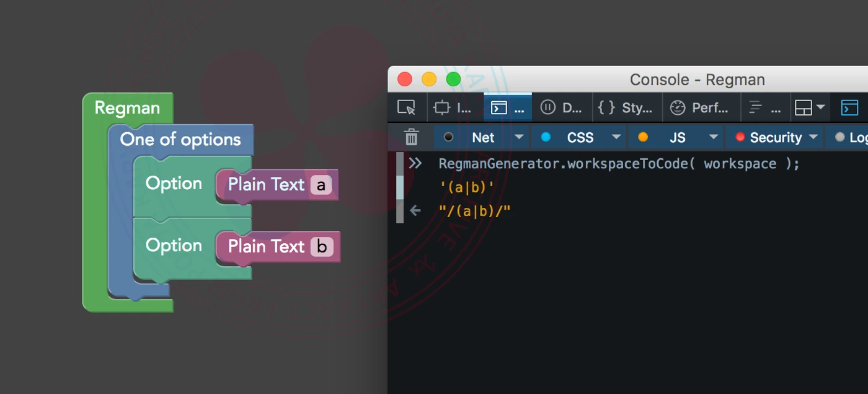Image resolution: width=868 pixels, height=394 pixels.
Task: Select the One of options block
Action: [180, 140]
